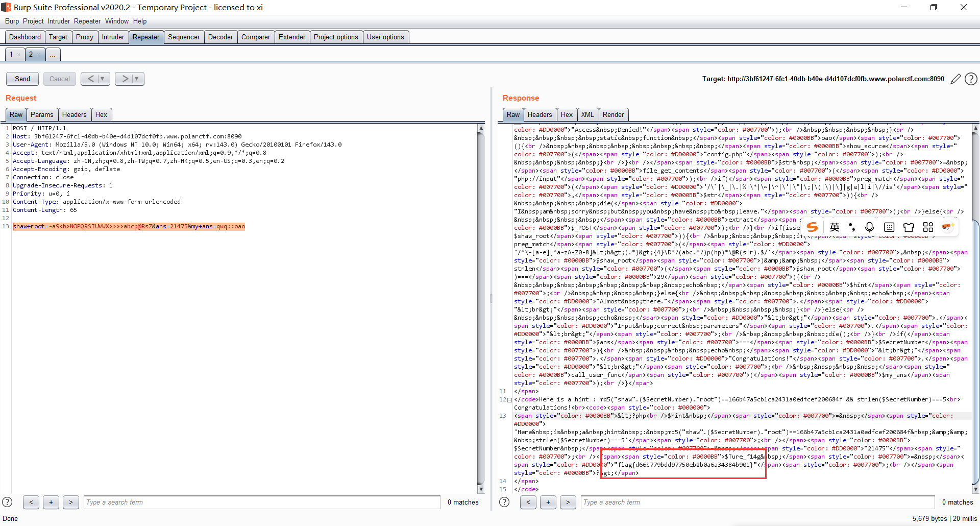This screenshot has width=980, height=526.
Task: Click the response panel vertical scrollbar
Action: [x=975, y=352]
